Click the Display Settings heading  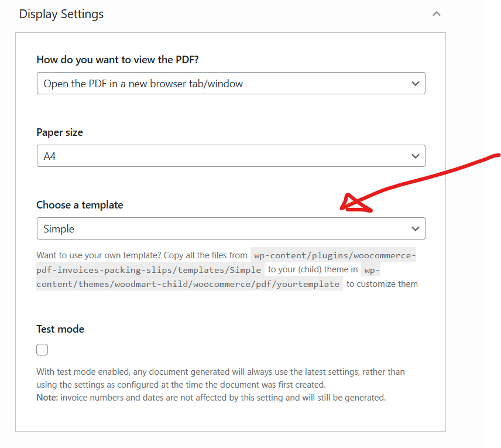tap(61, 15)
